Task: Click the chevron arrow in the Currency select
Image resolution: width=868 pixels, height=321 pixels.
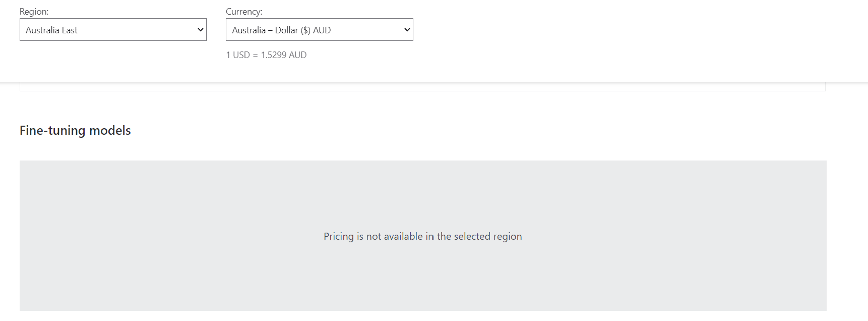Action: click(x=407, y=30)
